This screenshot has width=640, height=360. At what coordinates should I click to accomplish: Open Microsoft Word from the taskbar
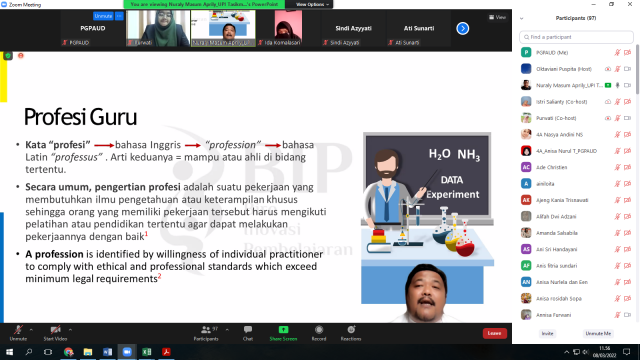tap(107, 352)
